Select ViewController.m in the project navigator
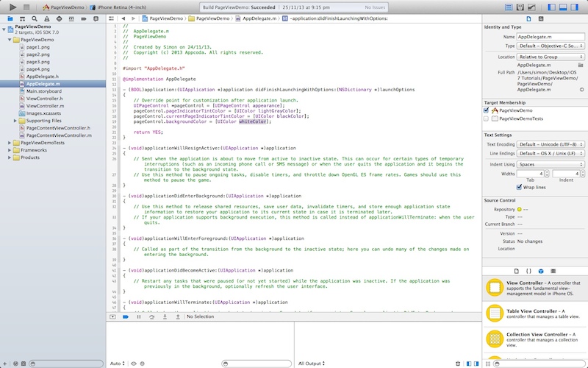This screenshot has width=588, height=368. click(45, 105)
